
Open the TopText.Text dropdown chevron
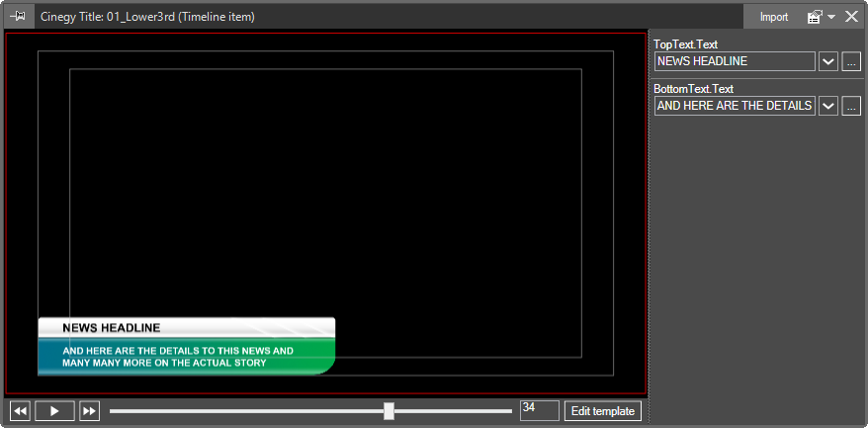tap(828, 61)
